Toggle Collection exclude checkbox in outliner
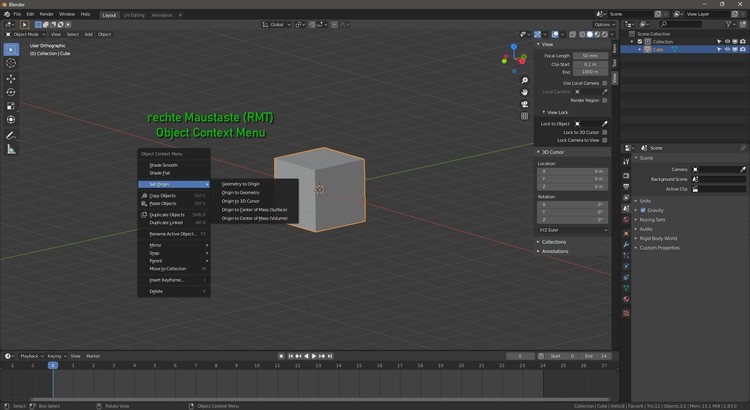The width and height of the screenshot is (750, 410). (x=640, y=42)
